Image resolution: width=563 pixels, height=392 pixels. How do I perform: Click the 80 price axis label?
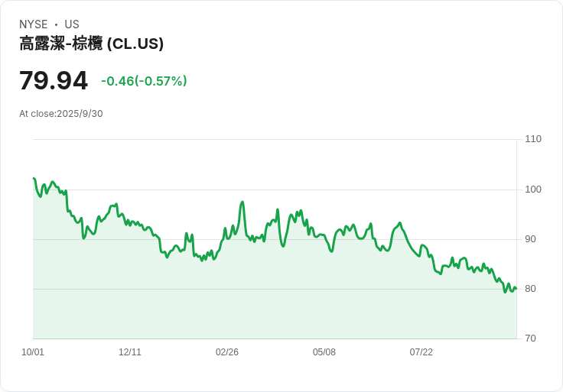pos(530,289)
